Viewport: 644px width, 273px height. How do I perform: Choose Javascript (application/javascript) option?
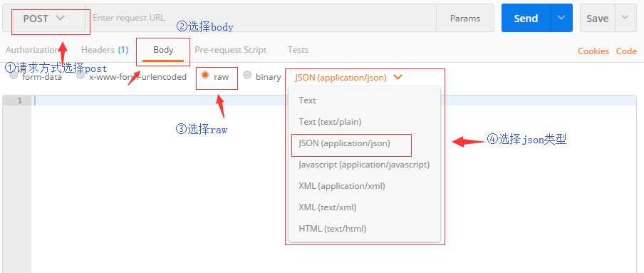(364, 165)
